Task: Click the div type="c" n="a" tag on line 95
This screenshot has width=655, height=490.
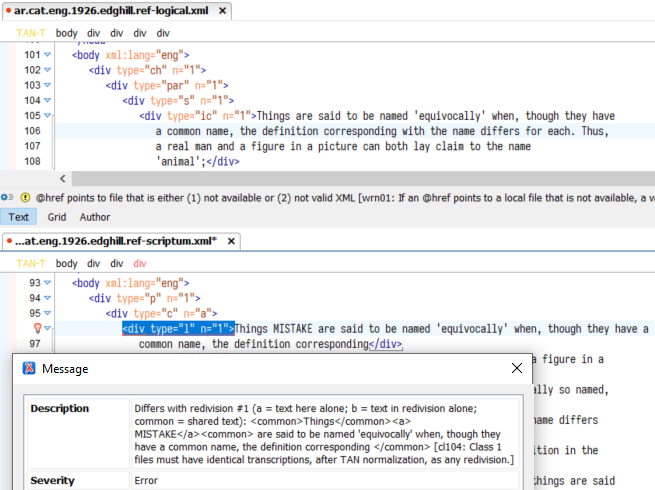Action: tap(161, 314)
